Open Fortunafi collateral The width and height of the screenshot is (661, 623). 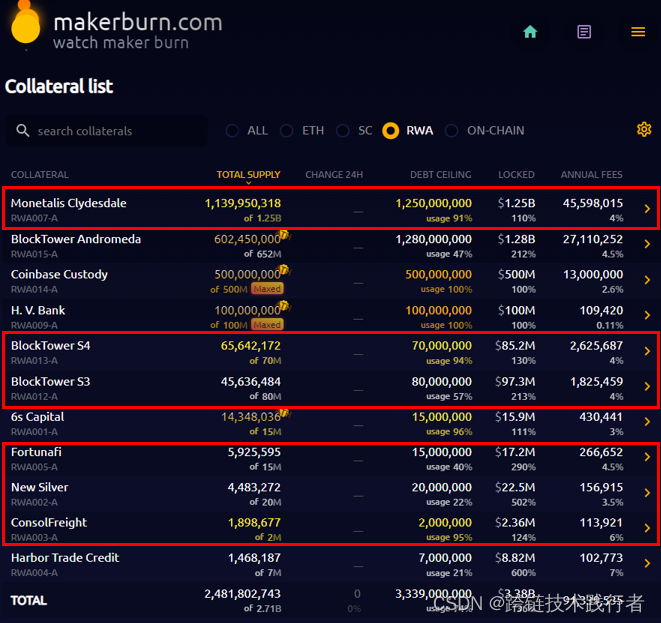pyautogui.click(x=36, y=452)
